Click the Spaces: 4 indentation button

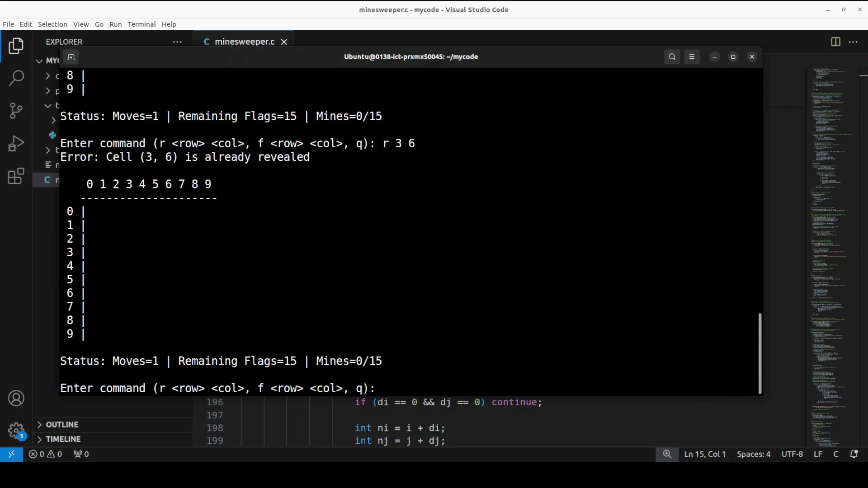point(753,454)
